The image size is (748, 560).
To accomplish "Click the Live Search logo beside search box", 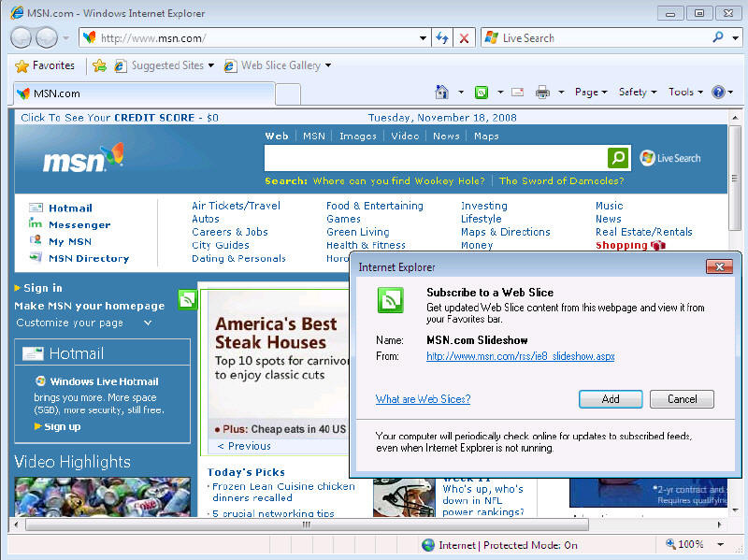I will pyautogui.click(x=670, y=158).
